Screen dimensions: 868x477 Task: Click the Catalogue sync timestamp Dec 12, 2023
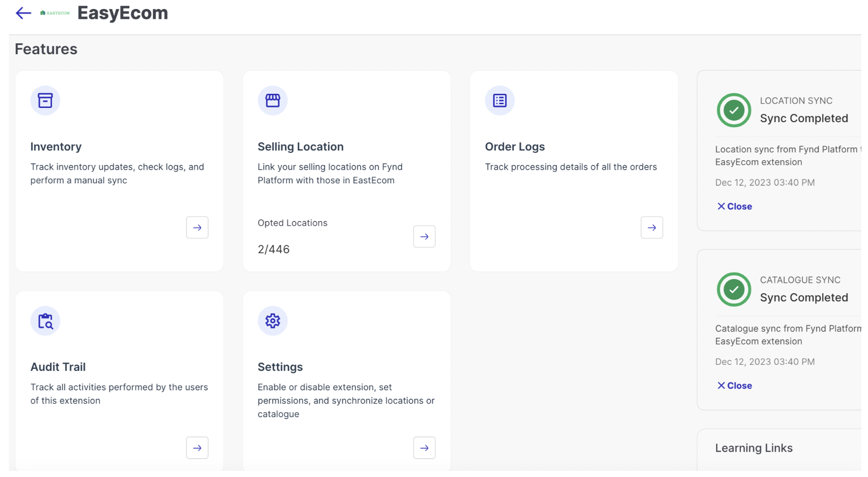(765, 362)
